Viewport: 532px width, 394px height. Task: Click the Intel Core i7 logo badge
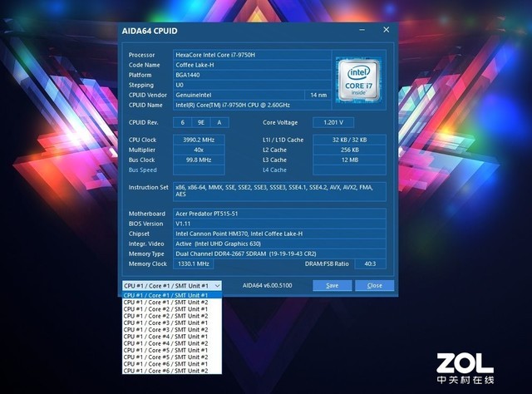coord(358,80)
